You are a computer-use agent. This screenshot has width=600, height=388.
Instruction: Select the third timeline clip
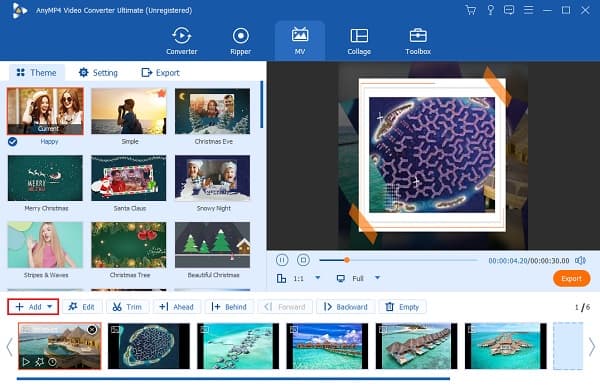click(x=238, y=346)
